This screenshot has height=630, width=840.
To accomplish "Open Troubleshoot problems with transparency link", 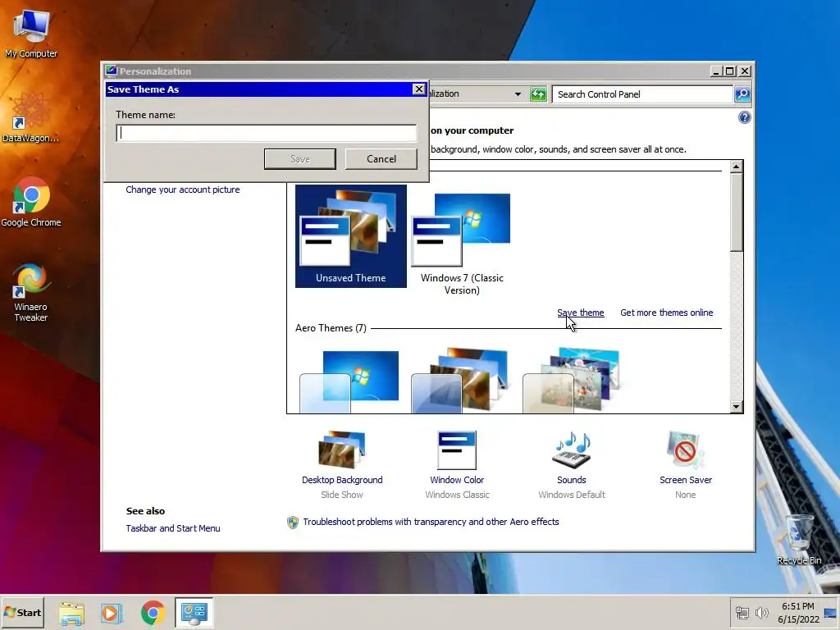I will pyautogui.click(x=431, y=522).
